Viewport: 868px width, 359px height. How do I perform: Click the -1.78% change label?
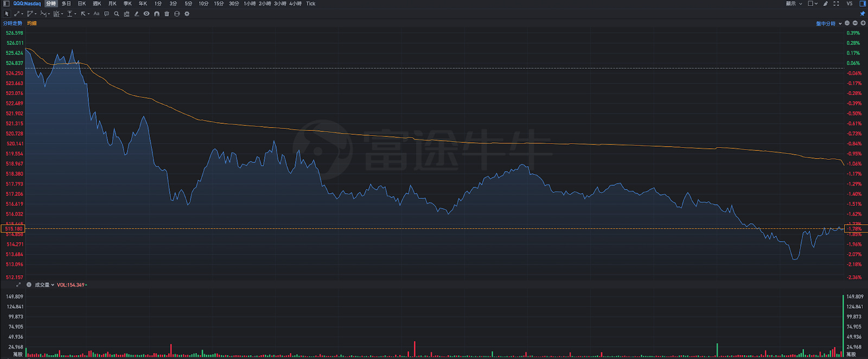[854, 229]
